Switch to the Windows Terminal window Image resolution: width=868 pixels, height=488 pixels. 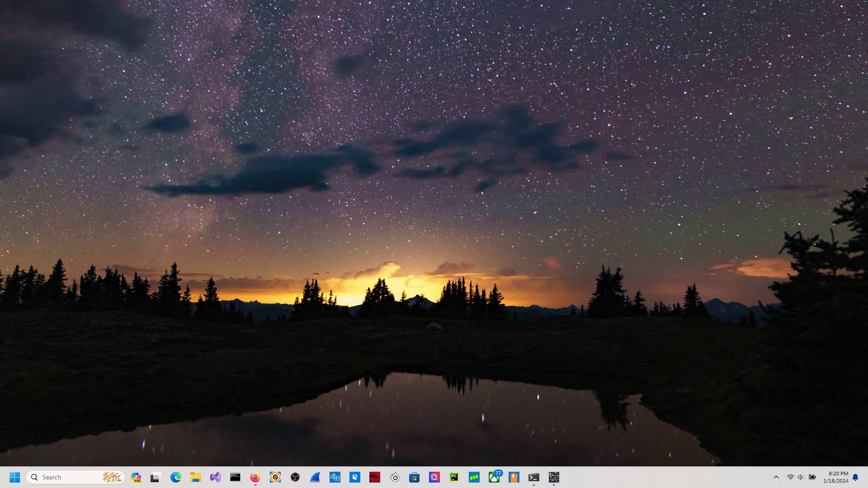tap(534, 477)
